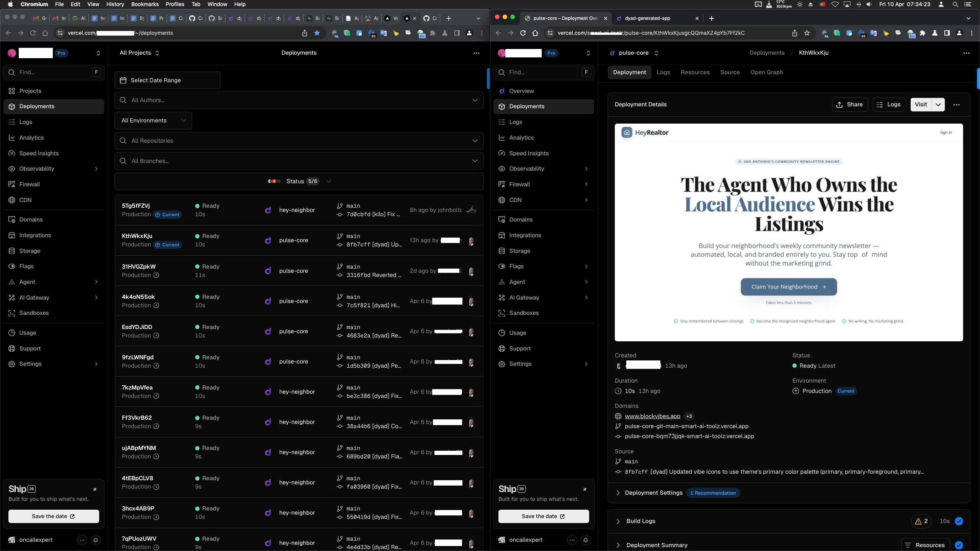
Task: Open www.blockvibes.app domain link
Action: (652, 416)
